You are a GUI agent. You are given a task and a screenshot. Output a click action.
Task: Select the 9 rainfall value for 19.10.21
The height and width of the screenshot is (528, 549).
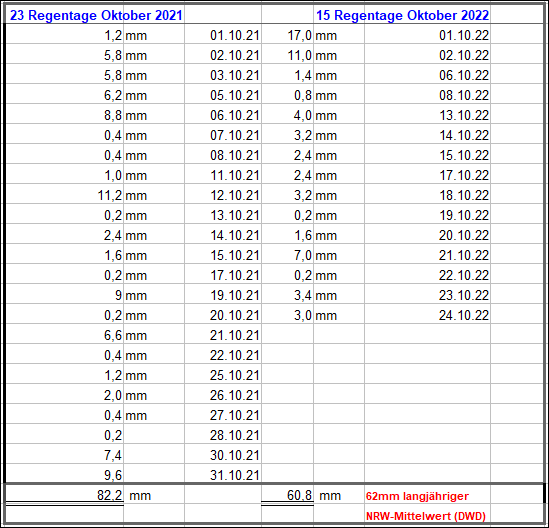(119, 295)
